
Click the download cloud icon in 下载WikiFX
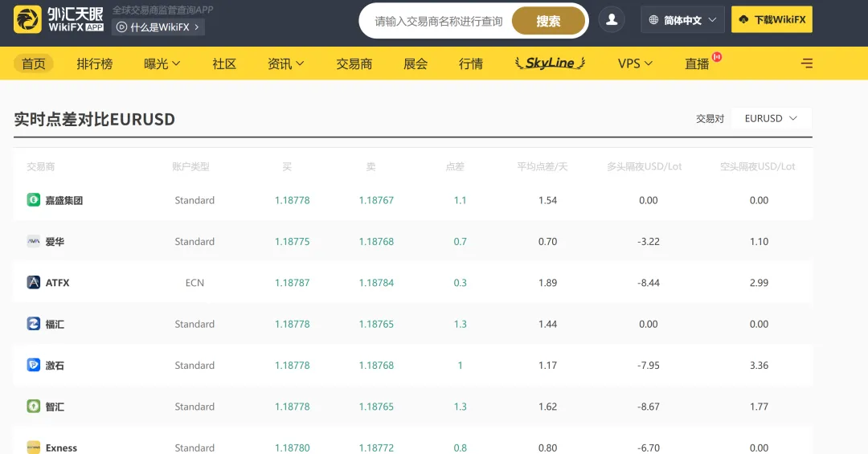point(743,19)
